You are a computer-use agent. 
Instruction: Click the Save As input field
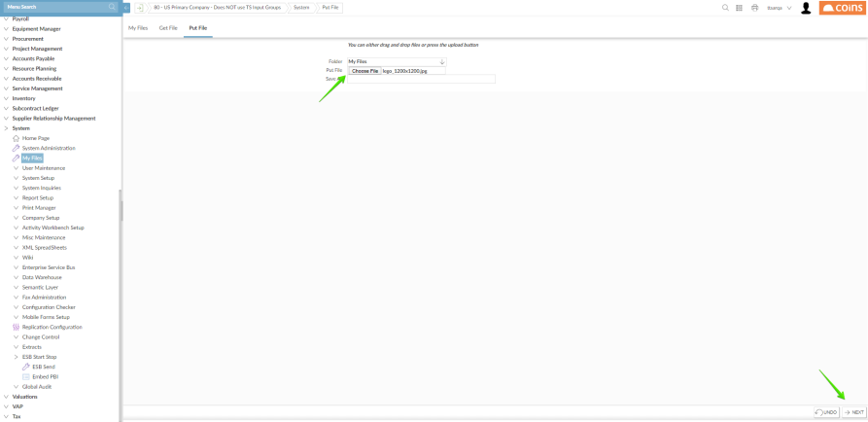tap(421, 79)
